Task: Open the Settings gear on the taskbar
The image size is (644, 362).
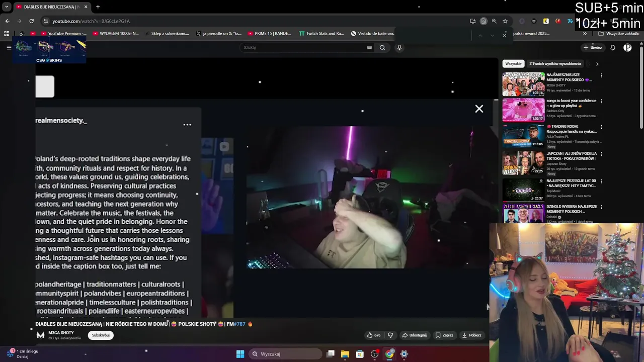Action: click(404, 354)
